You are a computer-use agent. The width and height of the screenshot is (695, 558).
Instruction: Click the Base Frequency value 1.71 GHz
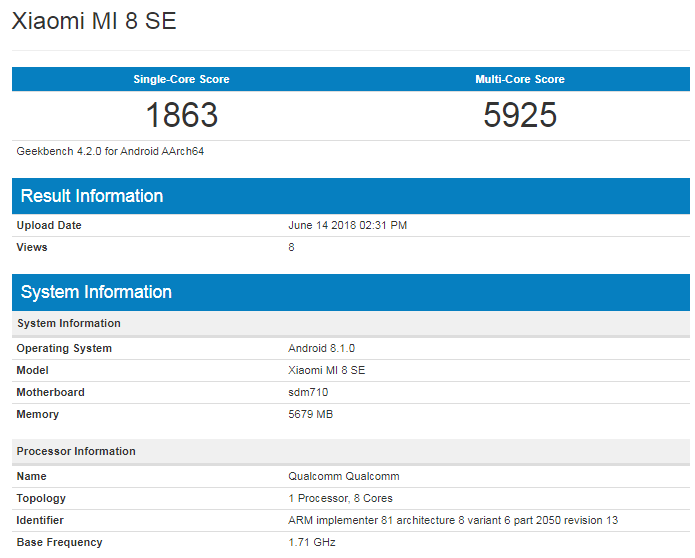(x=312, y=542)
